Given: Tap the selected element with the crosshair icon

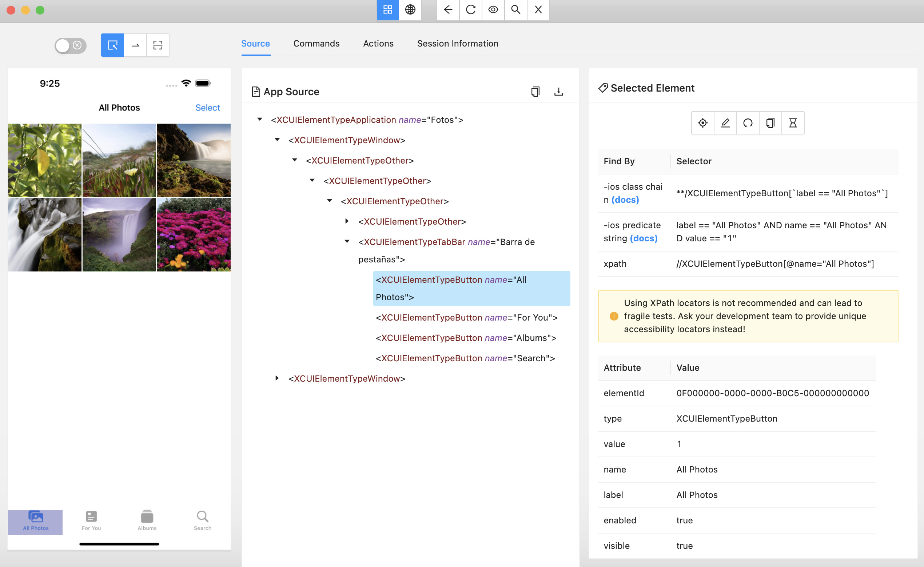Looking at the screenshot, I should click(x=702, y=122).
